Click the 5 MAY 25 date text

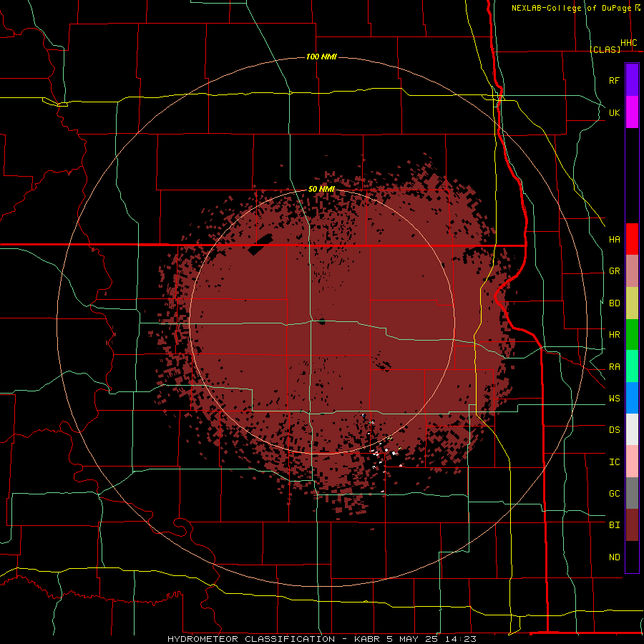pyautogui.click(x=415, y=639)
